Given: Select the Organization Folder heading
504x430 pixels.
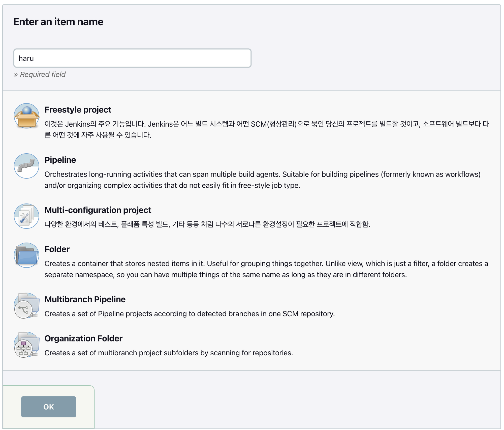Looking at the screenshot, I should coord(83,338).
